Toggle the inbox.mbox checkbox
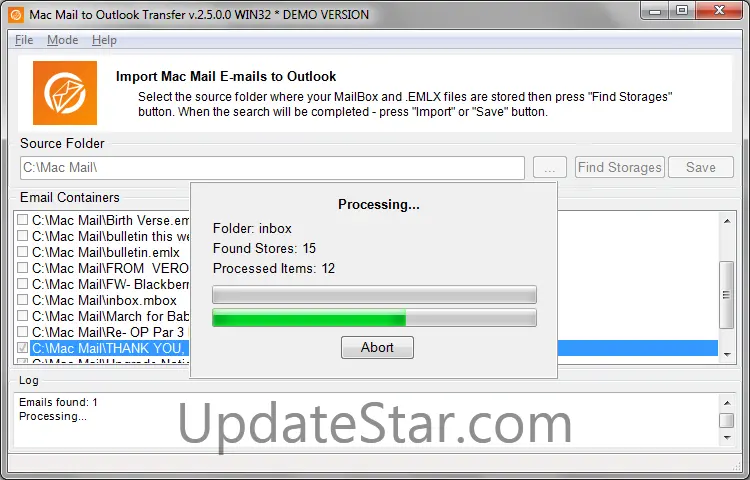 tap(22, 300)
